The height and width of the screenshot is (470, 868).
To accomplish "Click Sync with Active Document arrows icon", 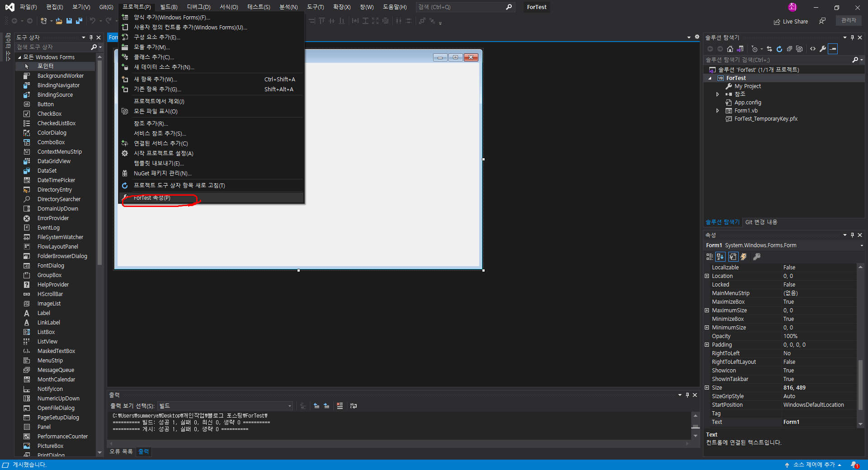I will (x=769, y=49).
